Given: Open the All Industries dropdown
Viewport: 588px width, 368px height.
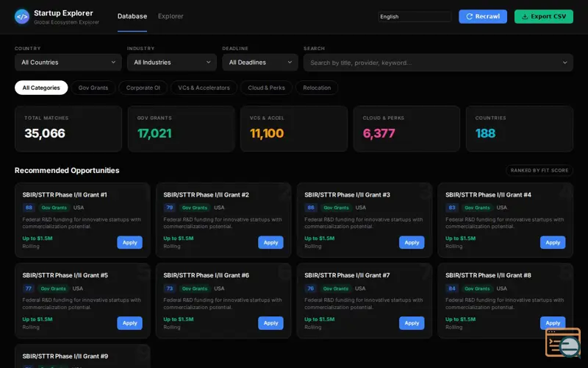Looking at the screenshot, I should (x=172, y=63).
